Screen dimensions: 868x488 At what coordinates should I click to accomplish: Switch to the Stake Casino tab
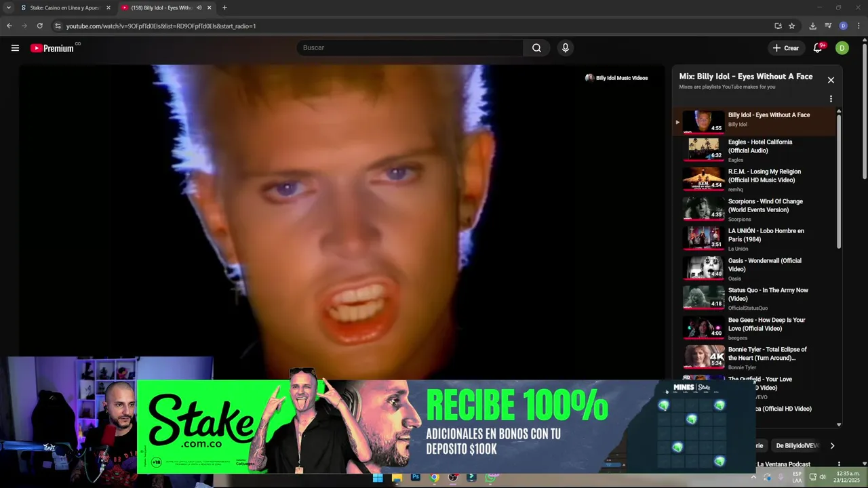[x=65, y=7]
